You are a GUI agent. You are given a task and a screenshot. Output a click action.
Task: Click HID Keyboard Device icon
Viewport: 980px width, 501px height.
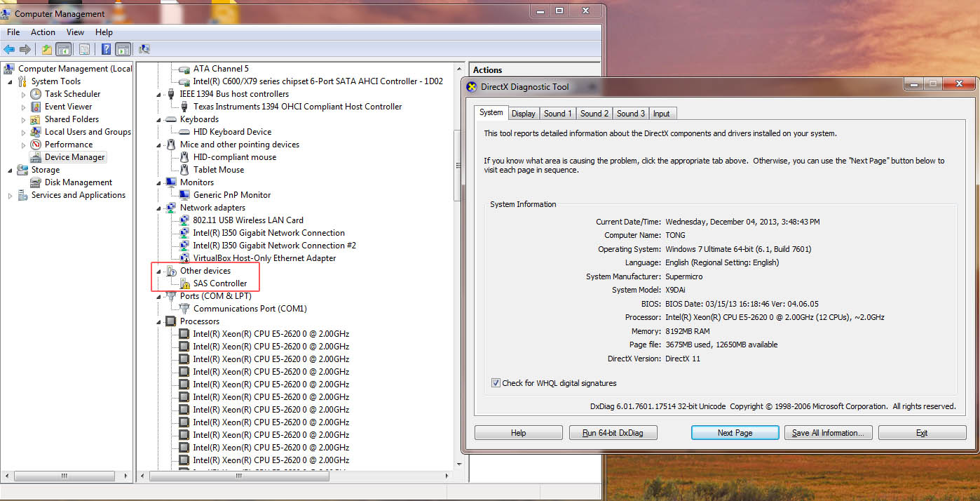[184, 132]
